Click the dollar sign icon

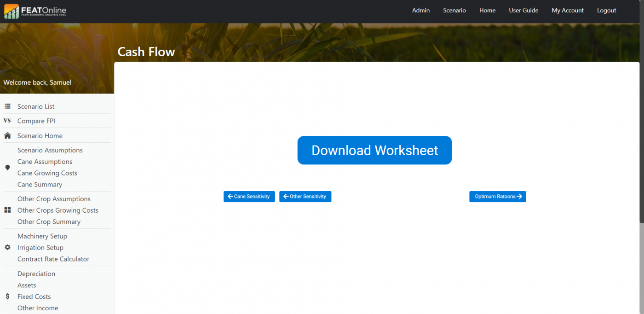pyautogui.click(x=7, y=297)
